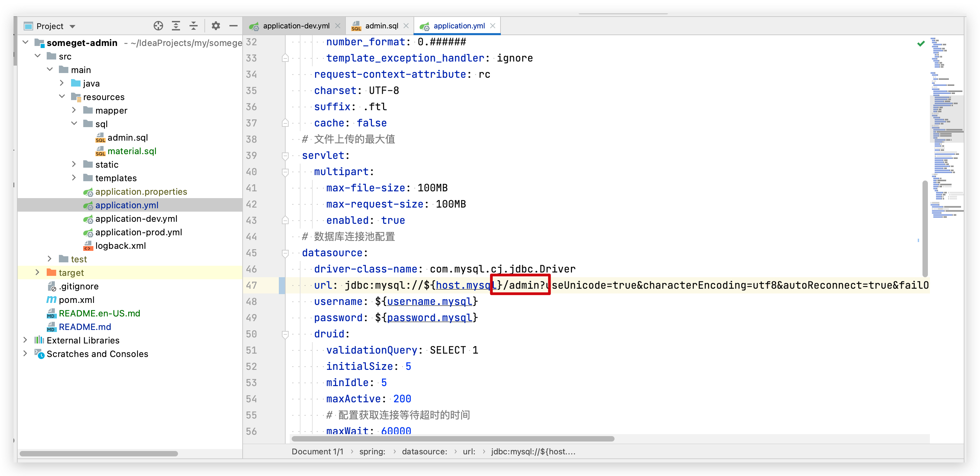Collapse the sql folder

coord(74,123)
